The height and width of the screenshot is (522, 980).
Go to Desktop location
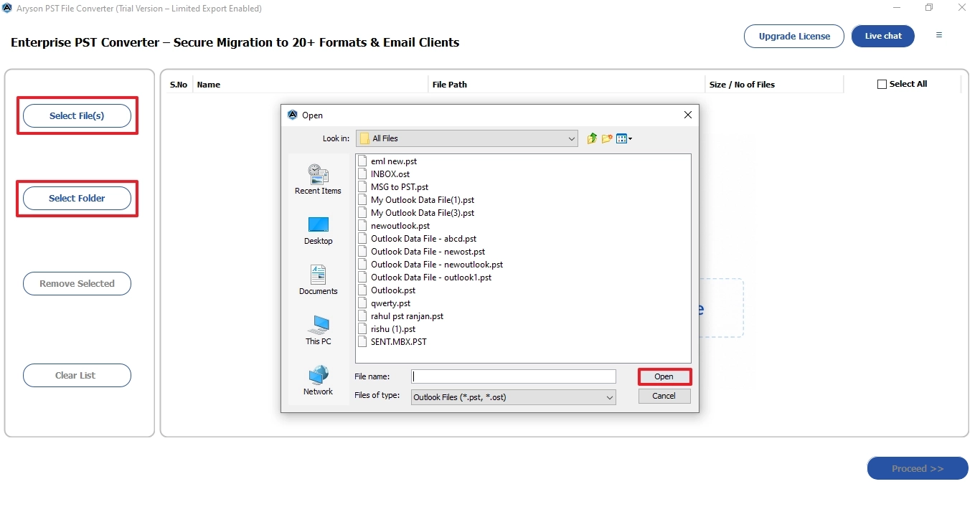pos(318,230)
